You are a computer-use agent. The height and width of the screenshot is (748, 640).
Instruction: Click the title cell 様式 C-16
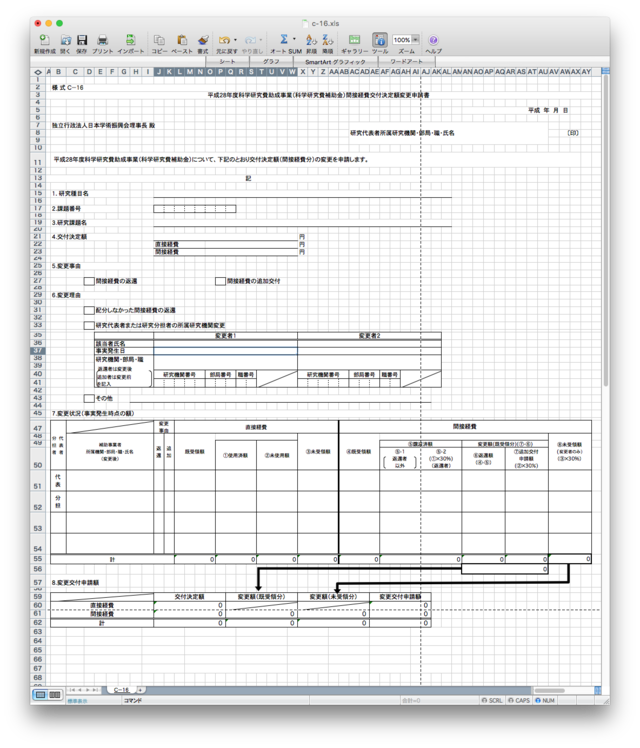[x=68, y=88]
